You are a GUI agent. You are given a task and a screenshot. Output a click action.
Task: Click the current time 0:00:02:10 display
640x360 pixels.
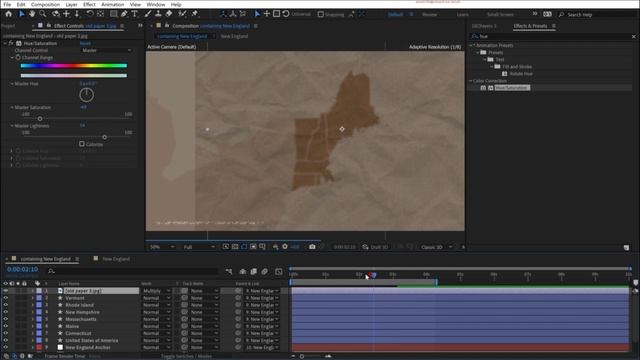pos(22,269)
